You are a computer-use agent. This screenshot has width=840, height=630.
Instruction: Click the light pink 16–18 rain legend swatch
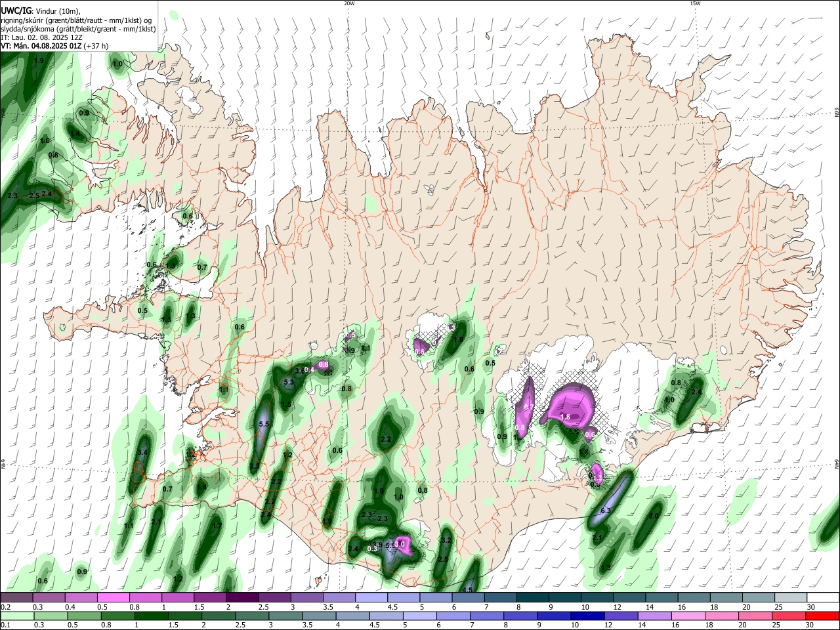(688, 616)
